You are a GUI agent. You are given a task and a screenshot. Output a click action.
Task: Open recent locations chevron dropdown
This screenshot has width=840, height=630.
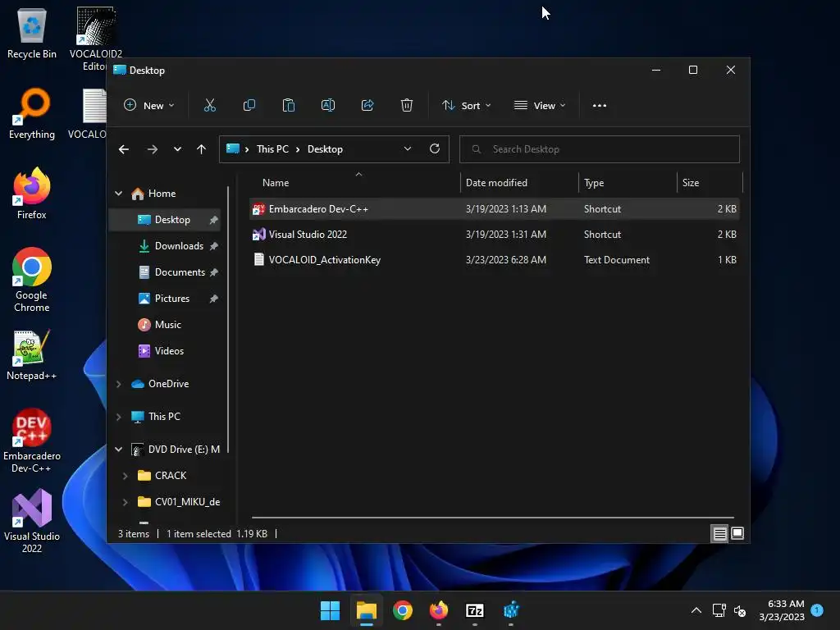(x=177, y=149)
